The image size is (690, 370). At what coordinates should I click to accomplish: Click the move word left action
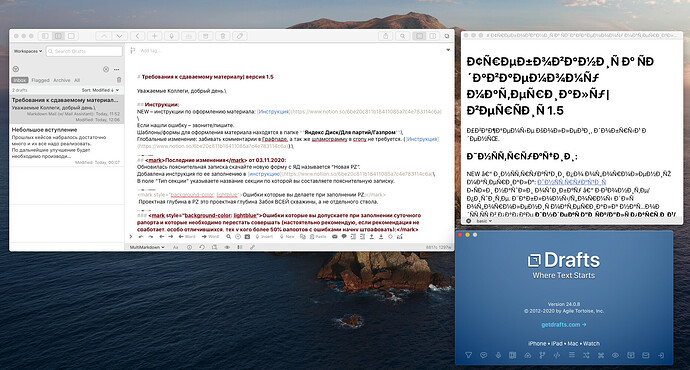coord(187,237)
